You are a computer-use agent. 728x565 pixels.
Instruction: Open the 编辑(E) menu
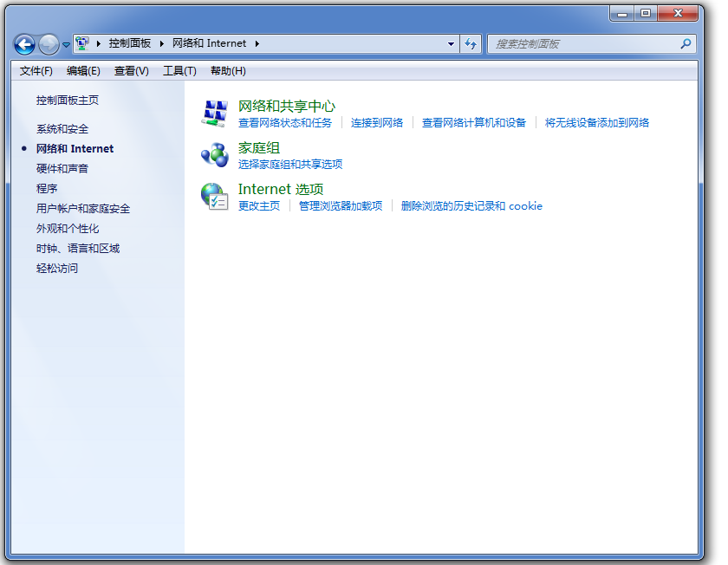click(x=83, y=71)
